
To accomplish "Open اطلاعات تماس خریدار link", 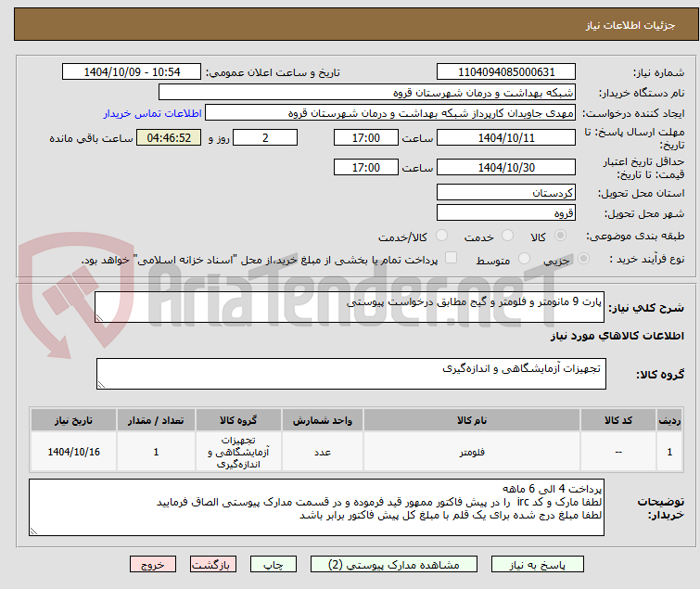I will pos(153,113).
